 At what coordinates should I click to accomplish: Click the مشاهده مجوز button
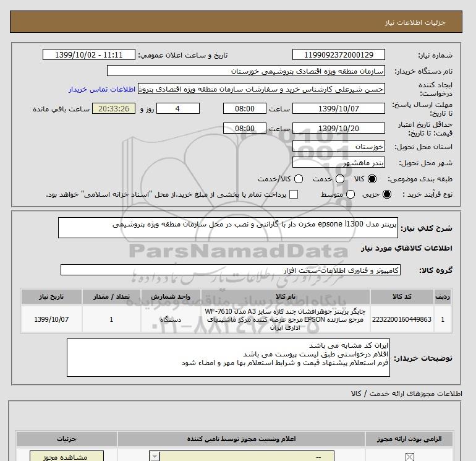(67, 457)
